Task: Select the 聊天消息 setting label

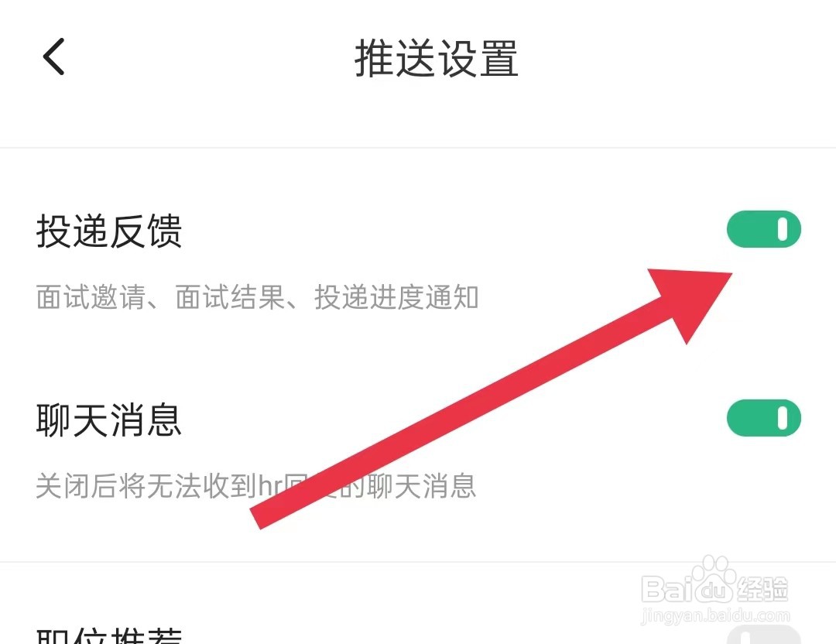Action: coord(109,420)
